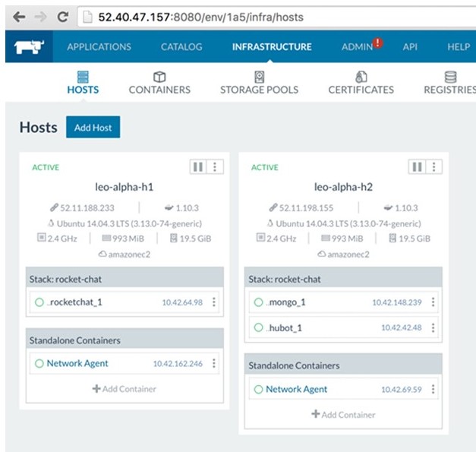Open the Registries database icon
The image size is (476, 452).
[x=450, y=77]
